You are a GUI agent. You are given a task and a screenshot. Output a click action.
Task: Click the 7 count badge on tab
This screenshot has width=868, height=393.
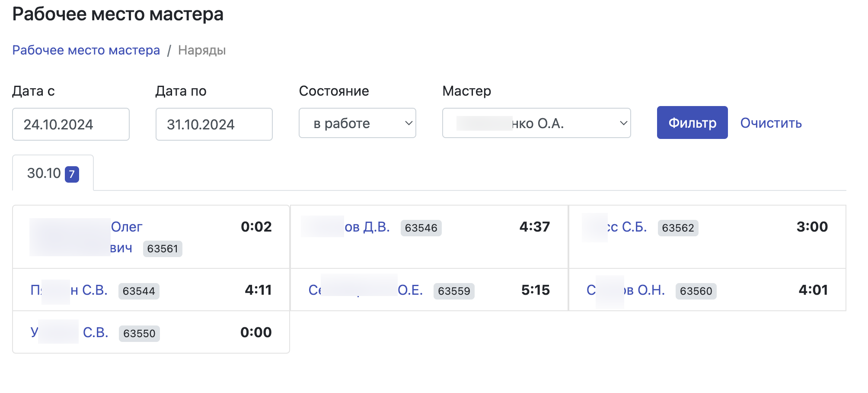(x=72, y=174)
